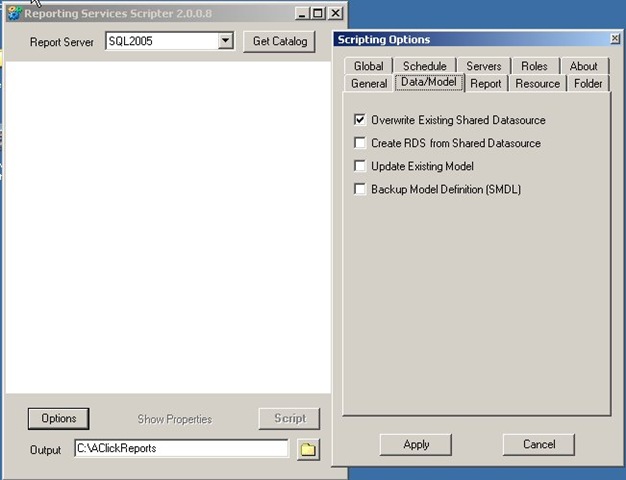Apply the scripting options
The image size is (626, 480).
(416, 444)
